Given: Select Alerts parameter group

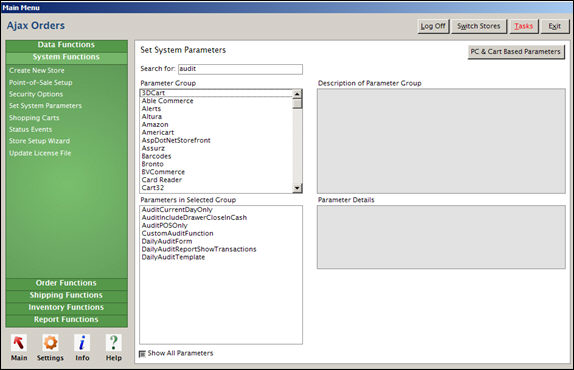Looking at the screenshot, I should coord(216,109).
